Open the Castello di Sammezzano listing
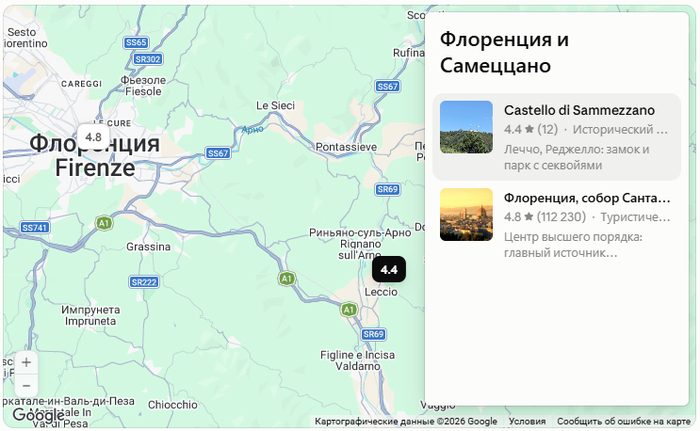The image size is (700, 431). pos(557,137)
